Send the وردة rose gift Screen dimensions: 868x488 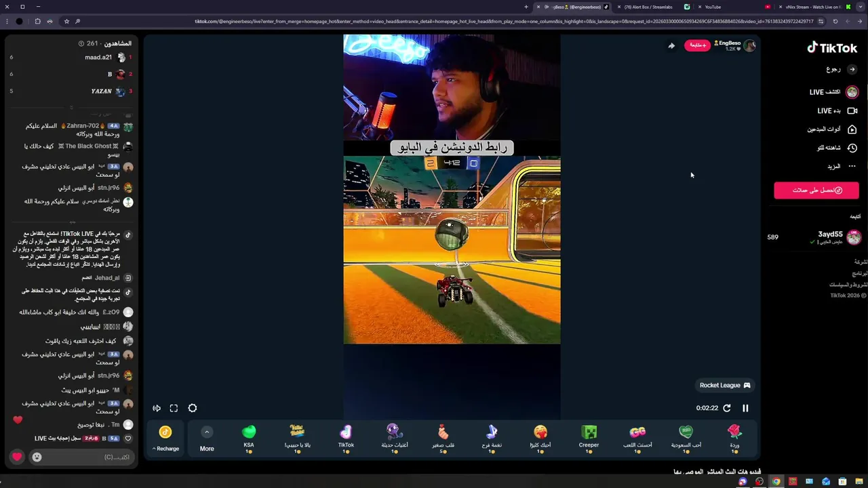[734, 438]
